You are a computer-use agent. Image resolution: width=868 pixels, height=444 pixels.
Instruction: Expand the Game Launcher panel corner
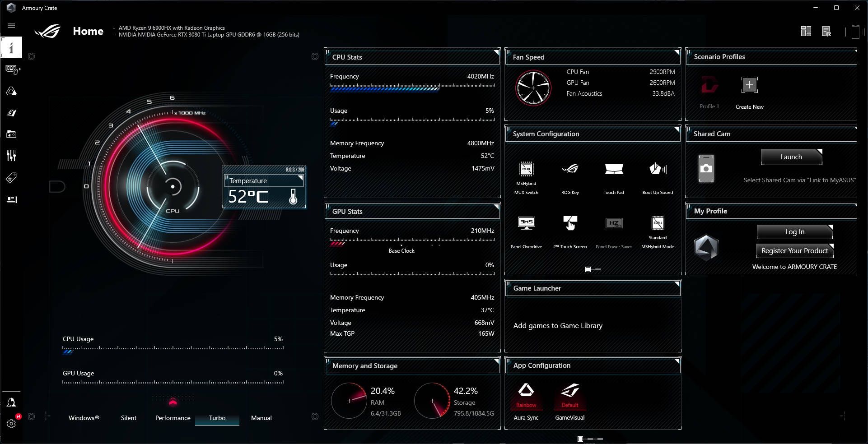(677, 284)
